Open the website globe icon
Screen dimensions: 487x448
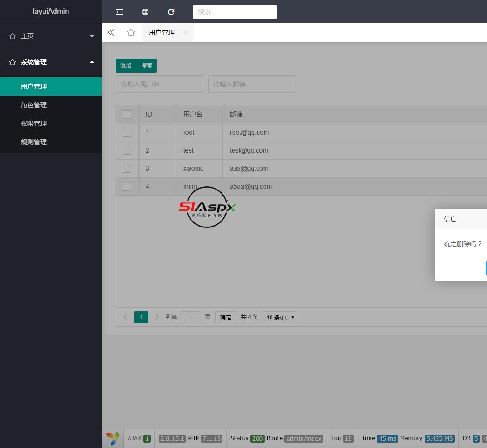coord(145,12)
